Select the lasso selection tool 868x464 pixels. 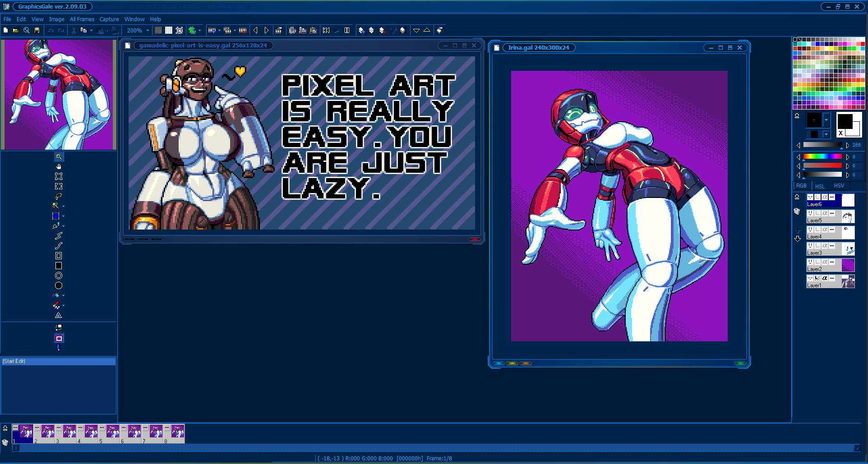tap(59, 196)
